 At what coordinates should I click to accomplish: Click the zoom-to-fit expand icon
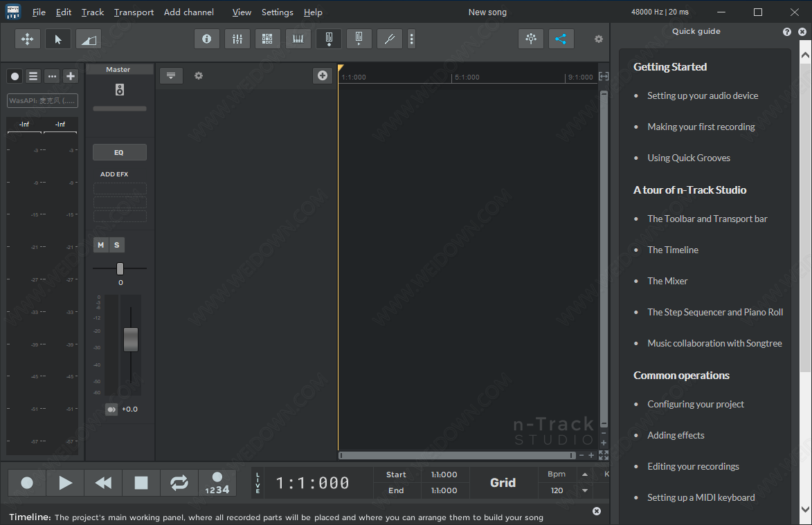[x=604, y=455]
